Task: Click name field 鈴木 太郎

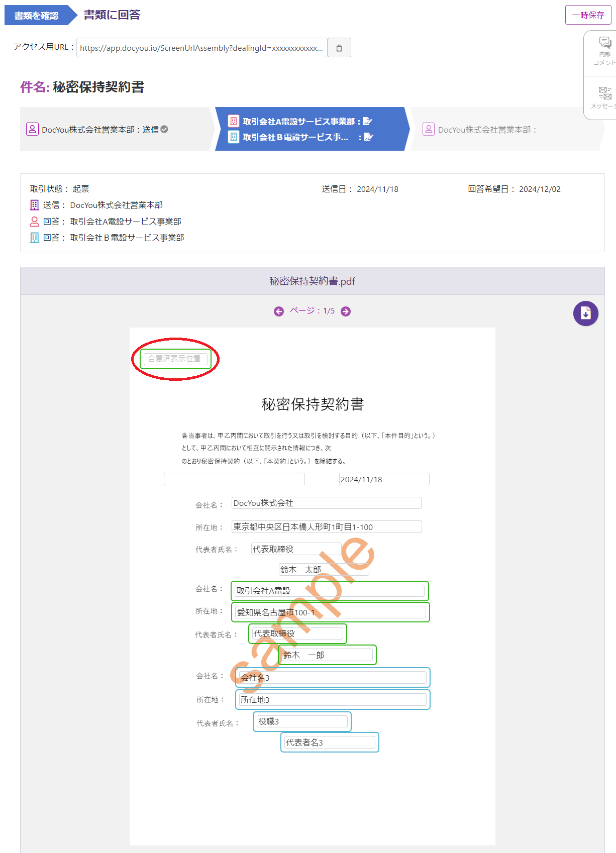Action: (324, 569)
